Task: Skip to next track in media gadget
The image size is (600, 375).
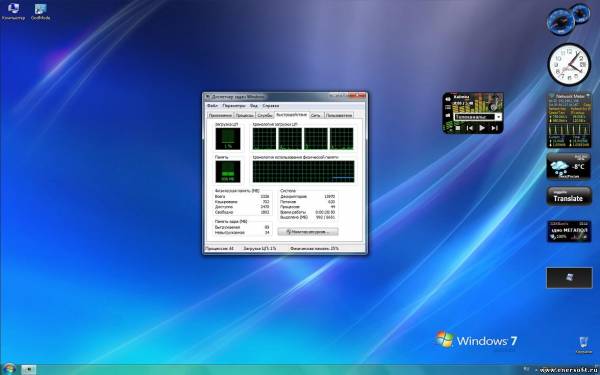Action: [494, 128]
